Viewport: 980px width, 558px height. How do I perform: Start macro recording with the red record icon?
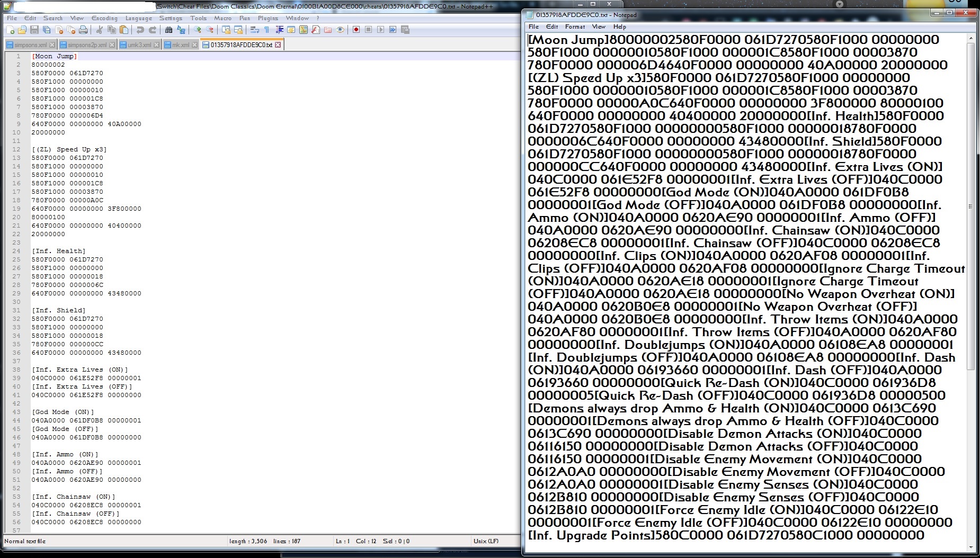(x=357, y=30)
